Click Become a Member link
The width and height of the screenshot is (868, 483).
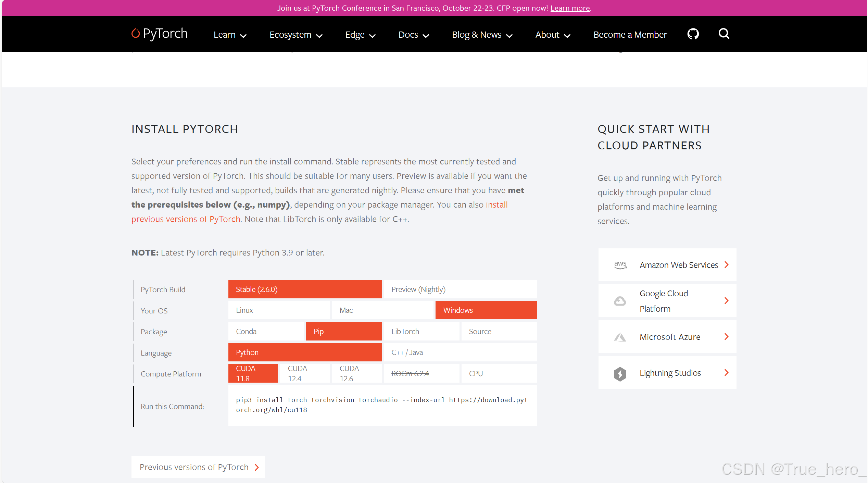630,35
